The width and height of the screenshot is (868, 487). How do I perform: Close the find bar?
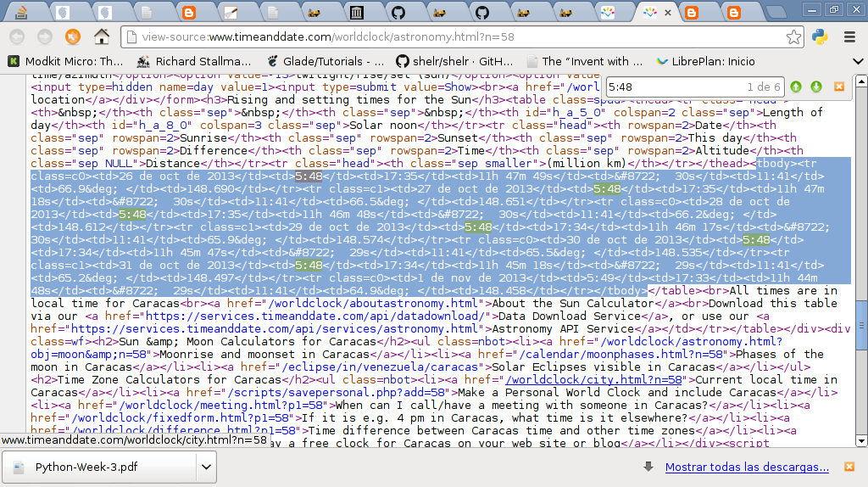tap(839, 87)
